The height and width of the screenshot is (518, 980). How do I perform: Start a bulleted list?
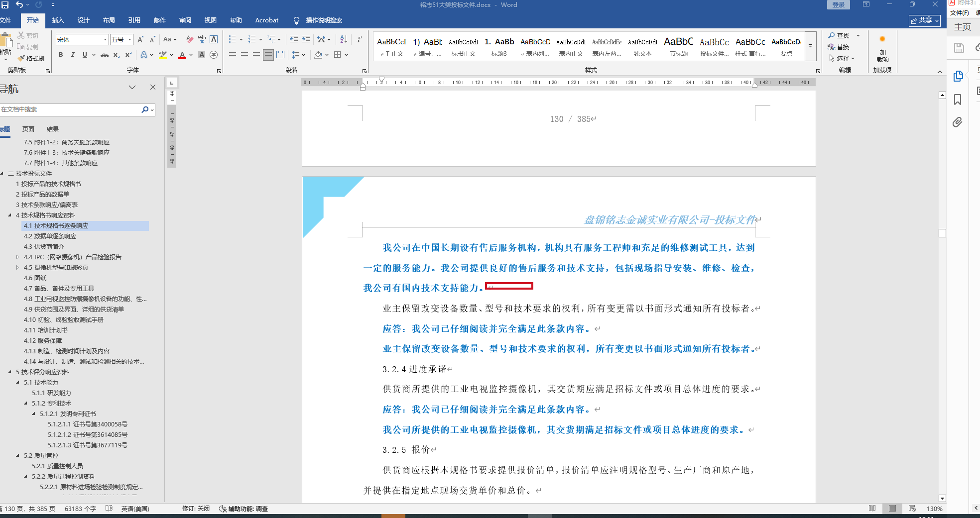[232, 39]
